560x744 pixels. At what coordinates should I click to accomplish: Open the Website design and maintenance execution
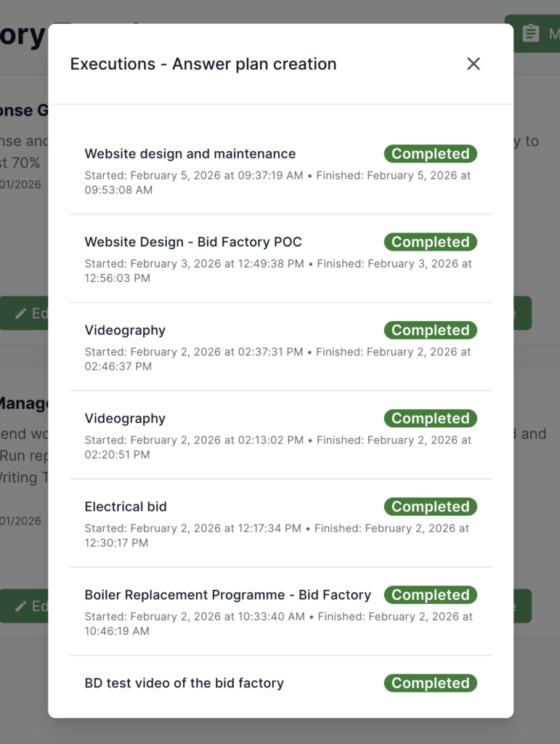click(x=190, y=154)
